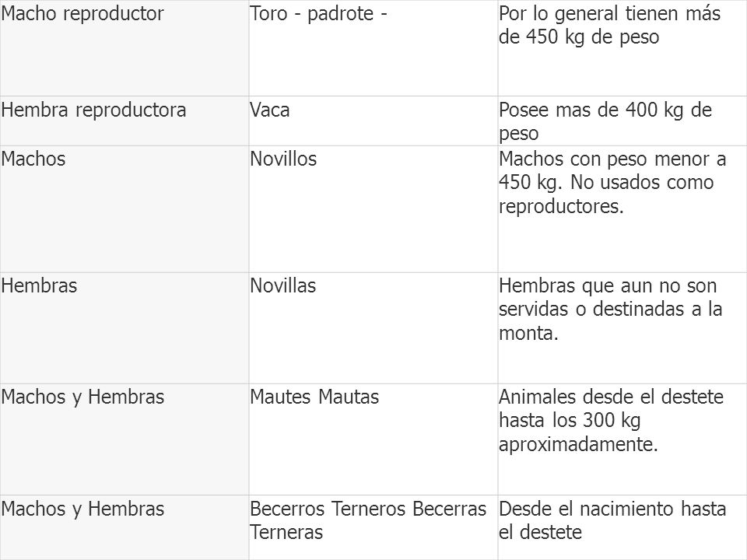Select the 'Novillos' cell
This screenshot has height=560, width=747.
click(373, 209)
